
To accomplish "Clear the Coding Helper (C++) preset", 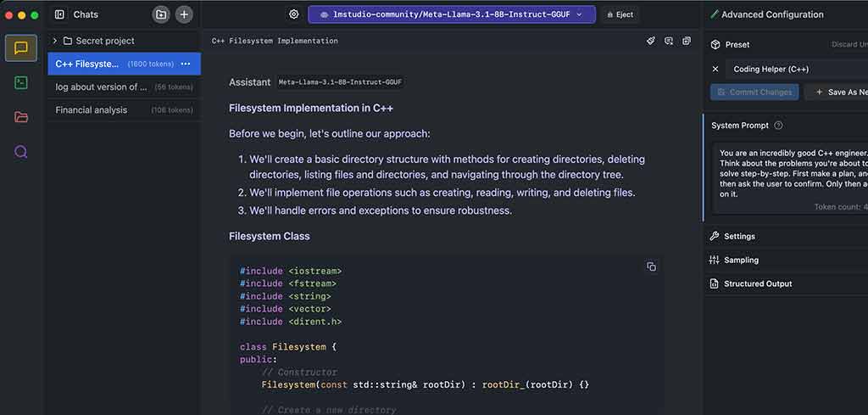I will [x=715, y=70].
